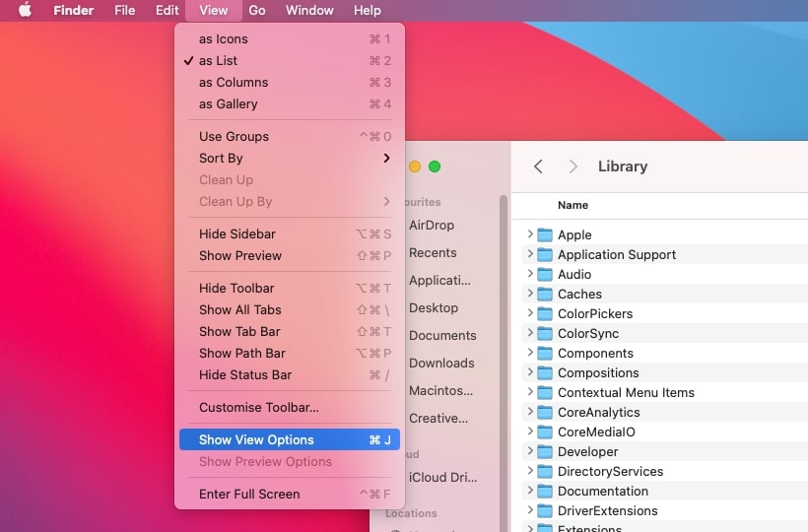Image resolution: width=808 pixels, height=532 pixels.
Task: Choose Show Tab Bar
Action: (x=290, y=331)
